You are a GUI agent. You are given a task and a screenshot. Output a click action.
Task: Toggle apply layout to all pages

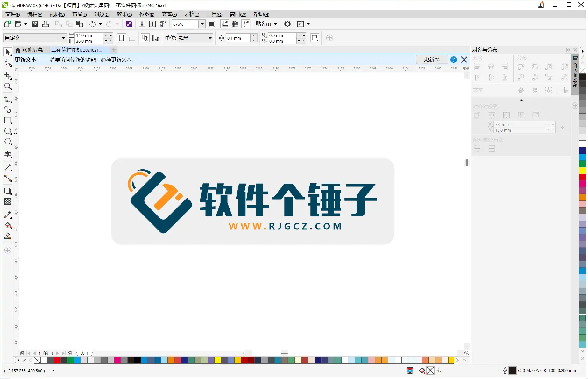145,38
